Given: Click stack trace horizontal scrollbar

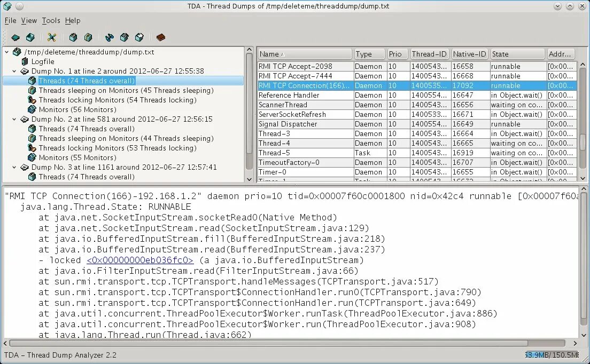Looking at the screenshot, I should 269,343.
